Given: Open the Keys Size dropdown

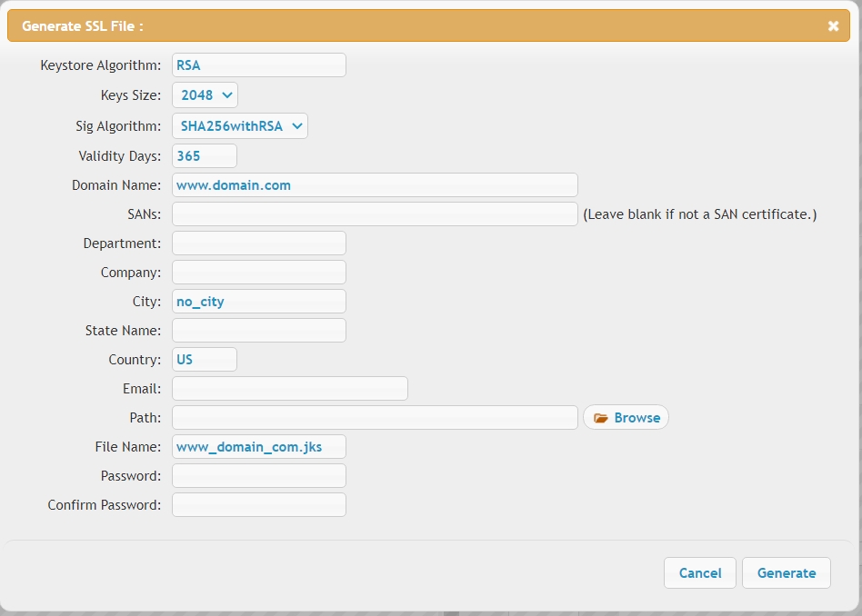Looking at the screenshot, I should [x=205, y=95].
